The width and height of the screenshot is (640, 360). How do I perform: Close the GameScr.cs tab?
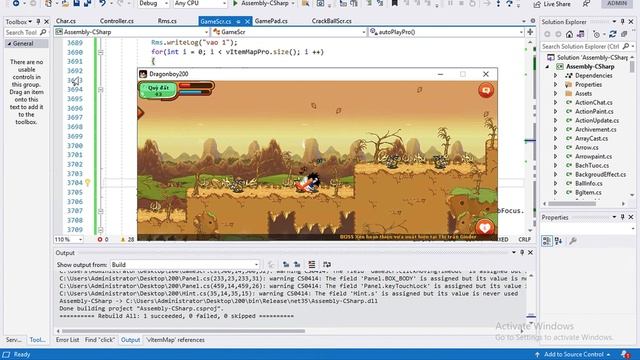247,21
